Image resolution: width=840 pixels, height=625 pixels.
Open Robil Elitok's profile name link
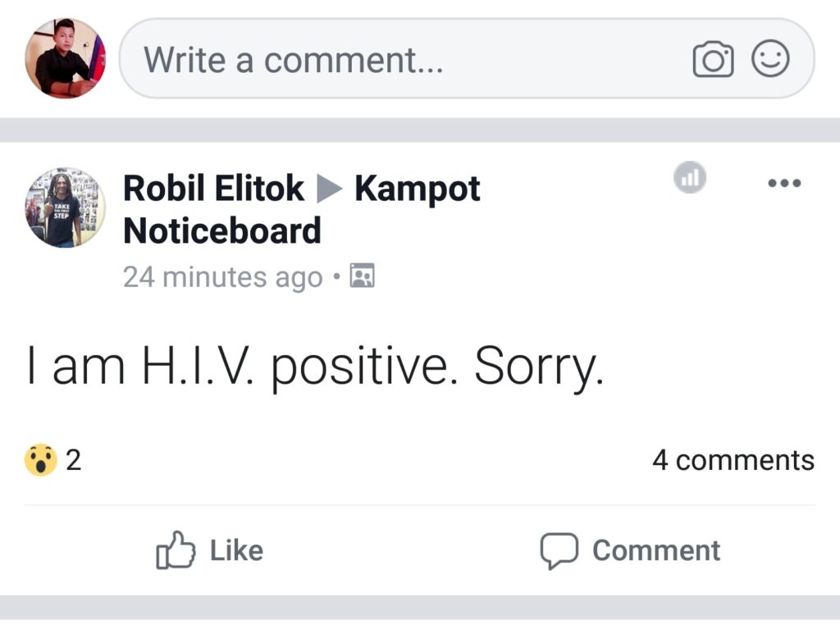click(x=213, y=189)
